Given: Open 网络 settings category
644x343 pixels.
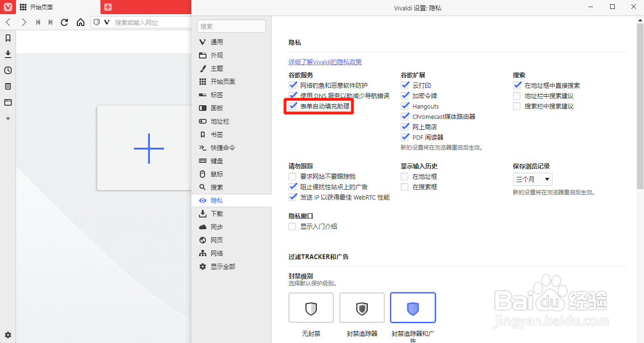Looking at the screenshot, I should point(231,253).
